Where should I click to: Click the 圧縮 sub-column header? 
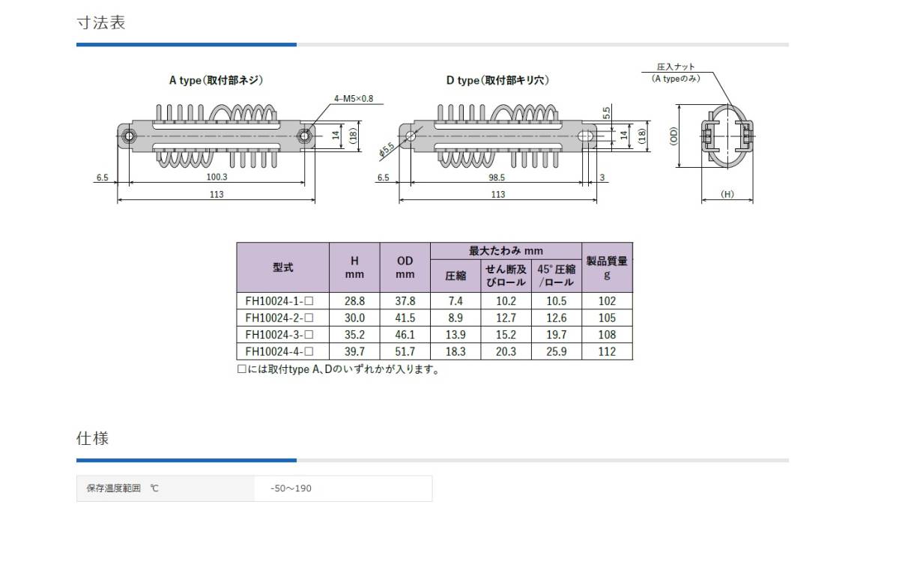[455, 276]
